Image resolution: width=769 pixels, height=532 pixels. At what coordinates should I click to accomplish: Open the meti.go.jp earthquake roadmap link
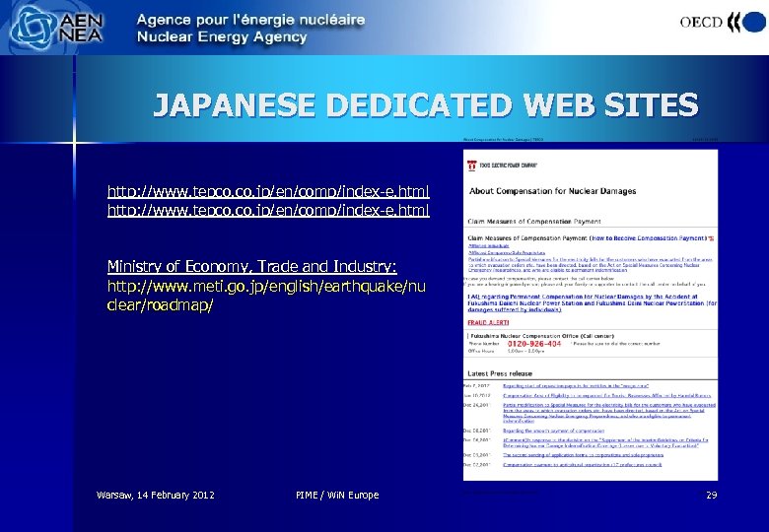pos(266,296)
